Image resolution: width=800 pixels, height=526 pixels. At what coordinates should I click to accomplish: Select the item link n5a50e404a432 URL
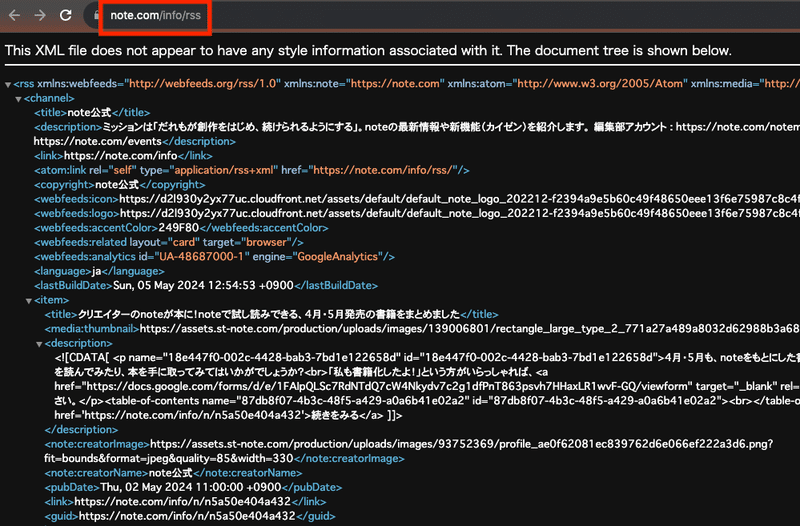(182, 502)
